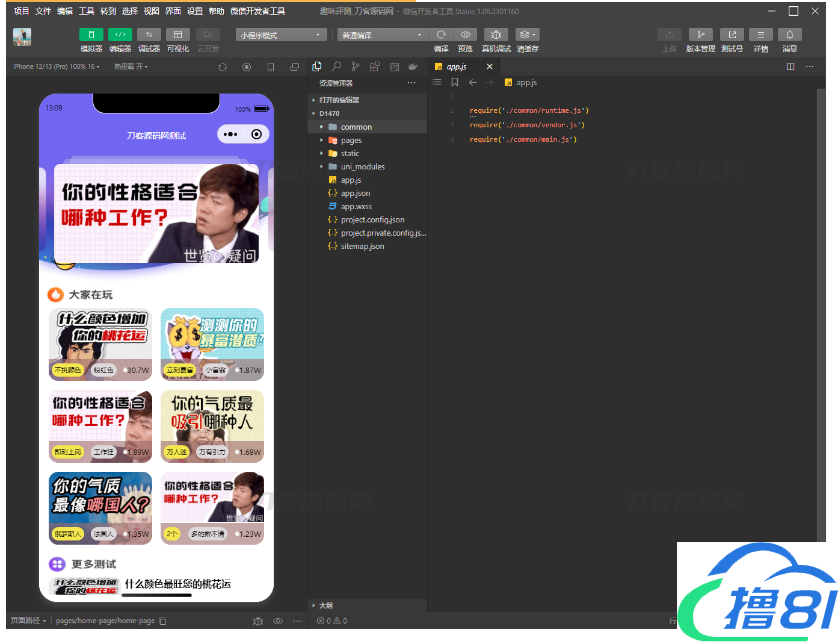839x642 pixels.
Task: Open project.config.json in the file tree
Action: pos(372,219)
